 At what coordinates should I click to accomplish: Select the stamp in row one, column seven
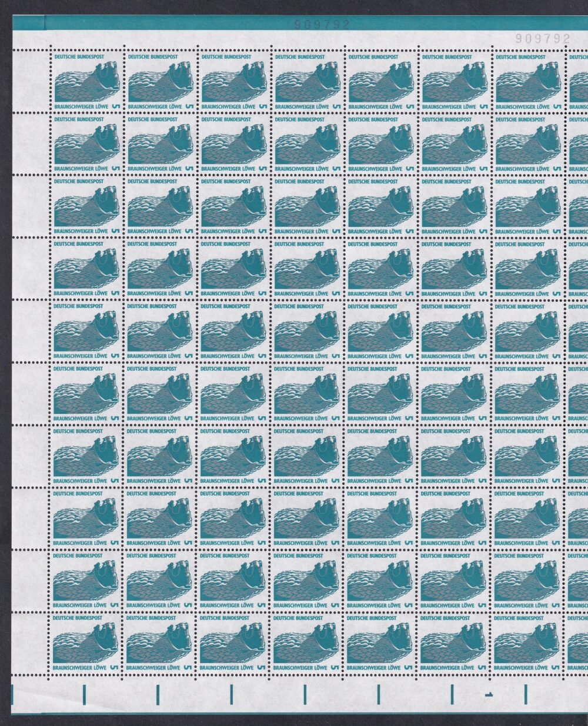528,82
